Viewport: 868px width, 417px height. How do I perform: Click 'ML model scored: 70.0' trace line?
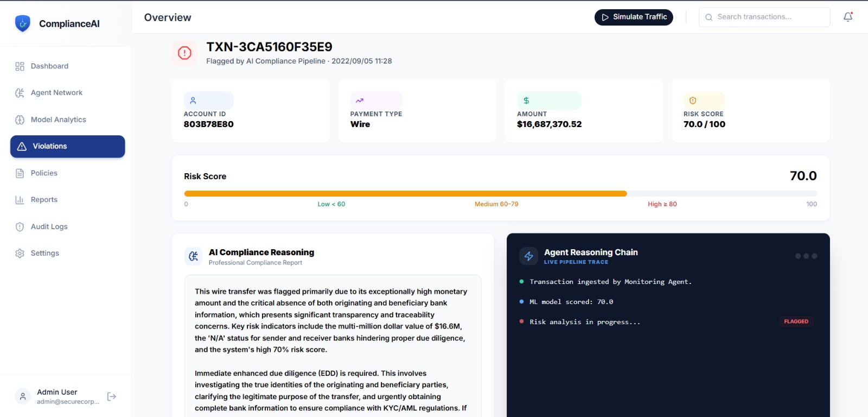click(571, 302)
